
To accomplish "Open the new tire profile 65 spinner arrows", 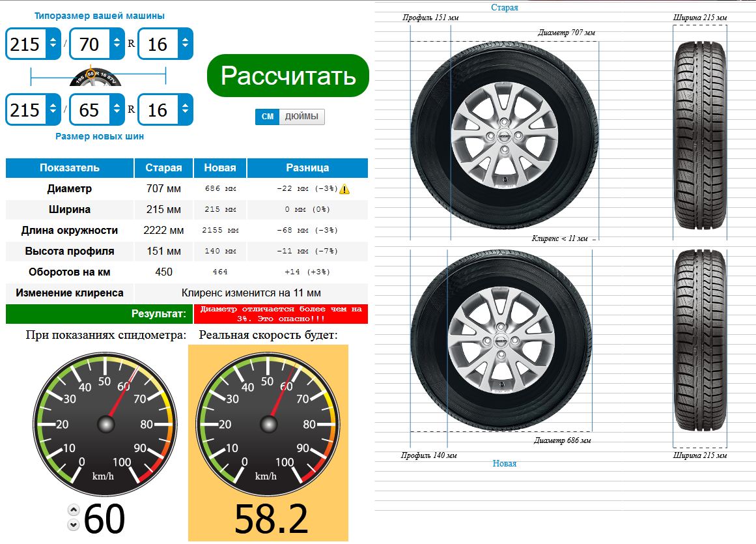I will (117, 109).
